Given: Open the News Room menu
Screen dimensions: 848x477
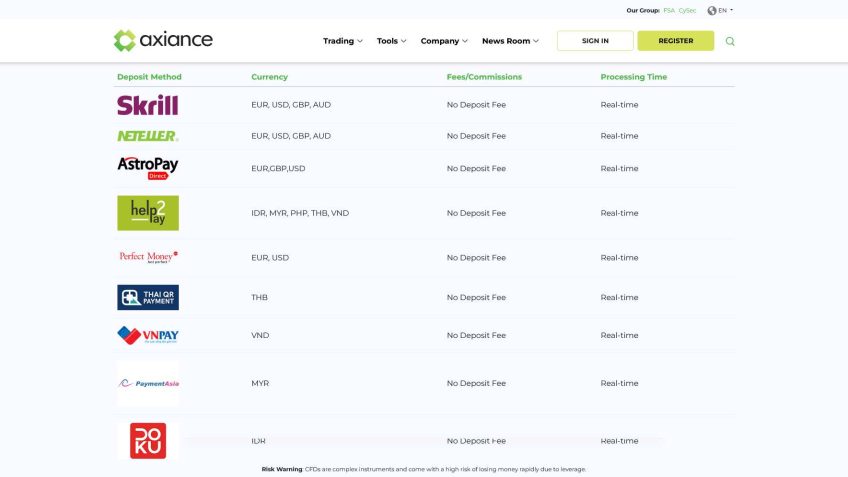Looking at the screenshot, I should 510,41.
